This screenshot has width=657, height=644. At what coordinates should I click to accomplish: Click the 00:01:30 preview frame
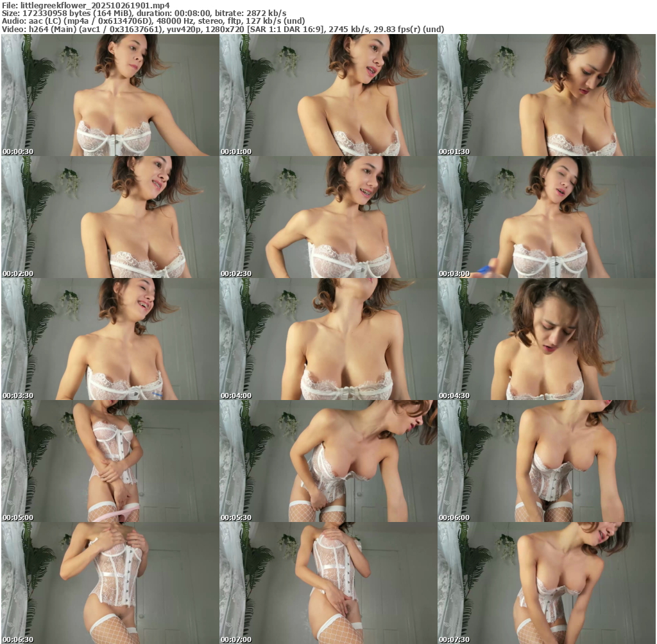coord(546,95)
